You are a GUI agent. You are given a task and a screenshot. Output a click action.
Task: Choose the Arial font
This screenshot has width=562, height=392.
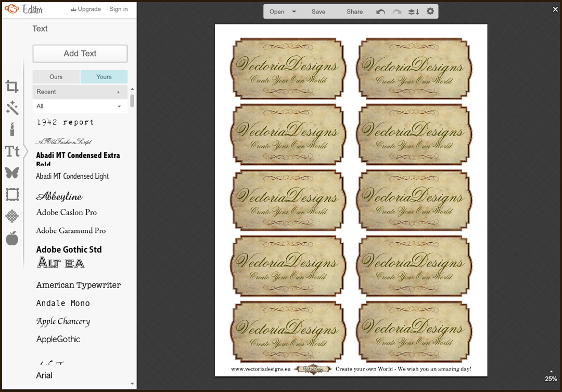pos(44,375)
